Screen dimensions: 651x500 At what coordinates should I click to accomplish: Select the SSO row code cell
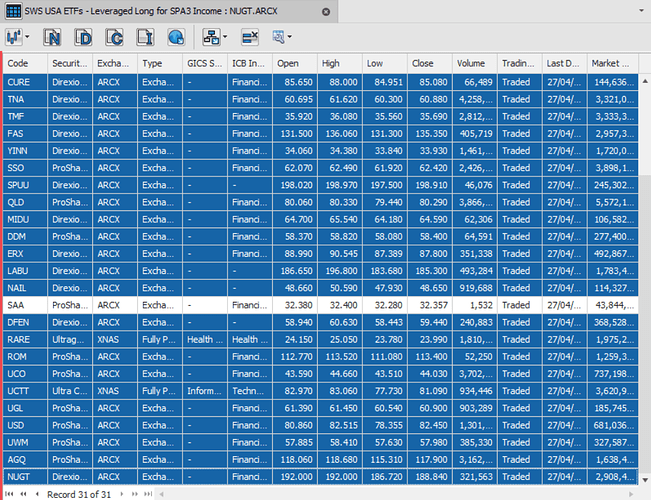coord(25,168)
